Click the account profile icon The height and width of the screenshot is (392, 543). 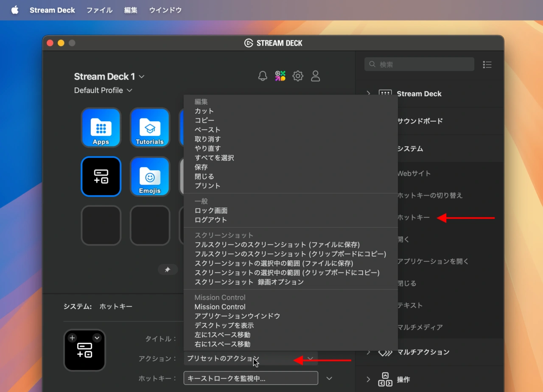point(315,76)
